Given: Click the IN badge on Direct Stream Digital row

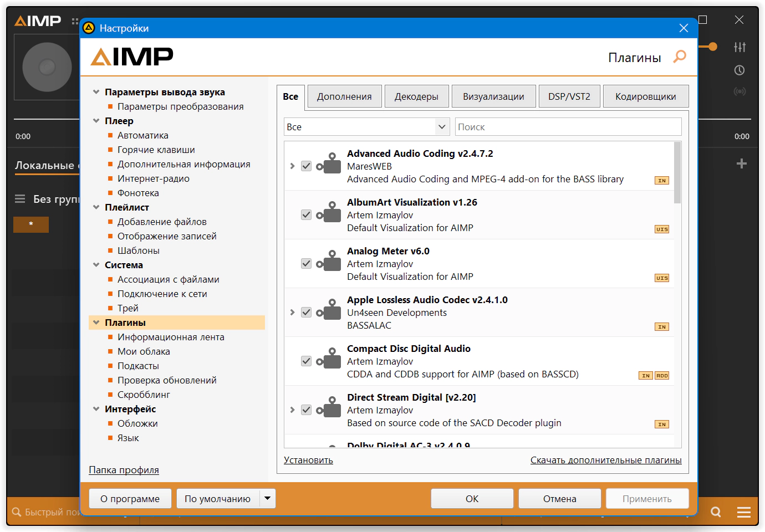Looking at the screenshot, I should 662,424.
